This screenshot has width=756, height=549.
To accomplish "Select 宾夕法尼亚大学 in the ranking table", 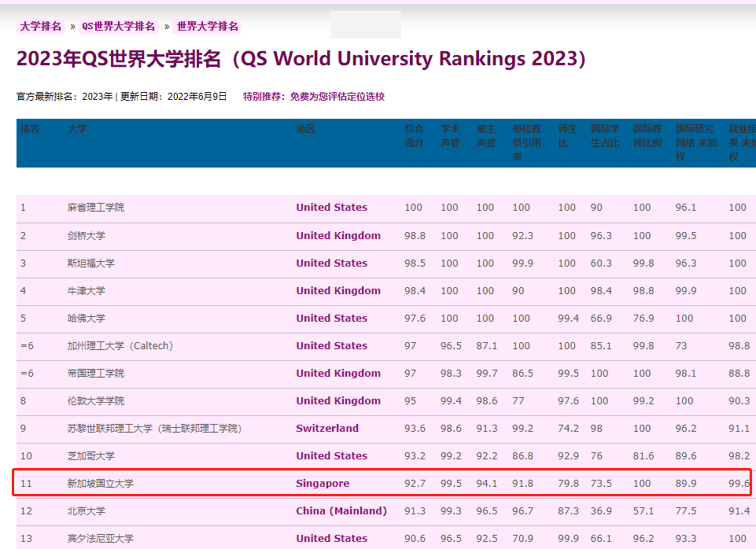I will (101, 539).
